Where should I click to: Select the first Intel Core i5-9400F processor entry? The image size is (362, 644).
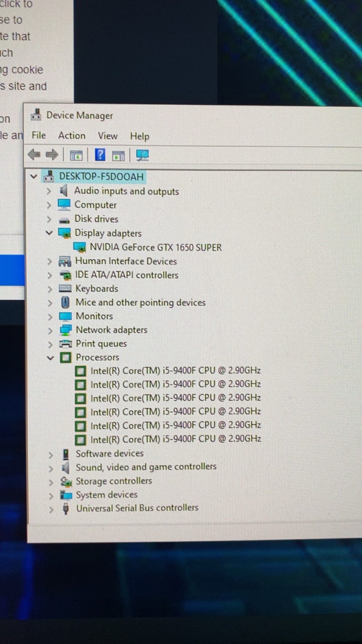click(175, 371)
